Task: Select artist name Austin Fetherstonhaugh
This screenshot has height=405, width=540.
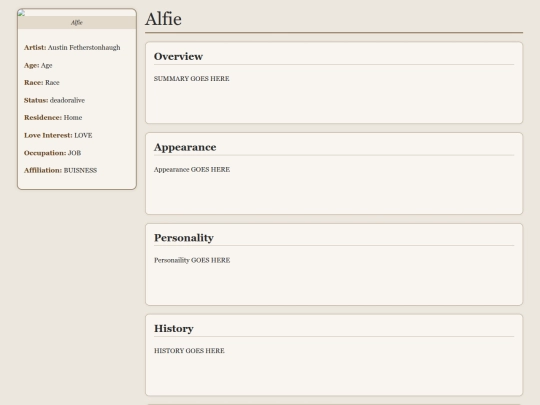Action: pyautogui.click(x=84, y=48)
